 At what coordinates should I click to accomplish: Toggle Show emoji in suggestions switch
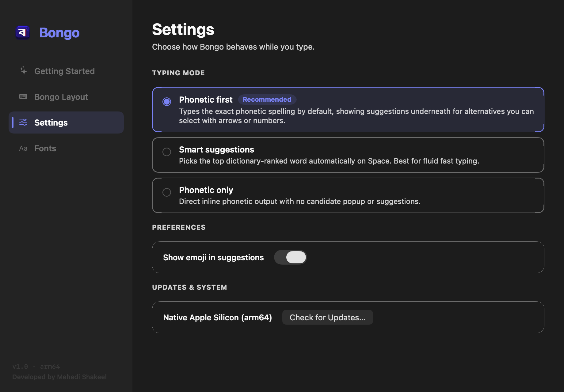click(290, 257)
